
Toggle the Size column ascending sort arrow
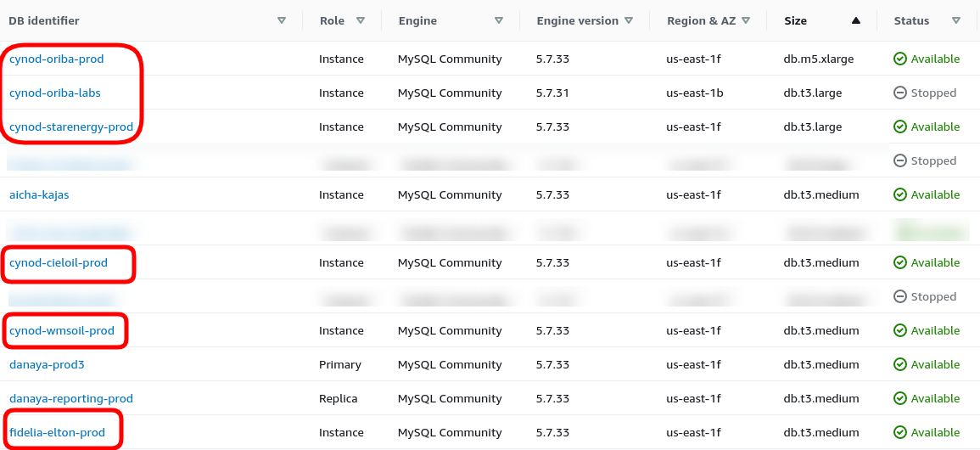pyautogui.click(x=855, y=21)
